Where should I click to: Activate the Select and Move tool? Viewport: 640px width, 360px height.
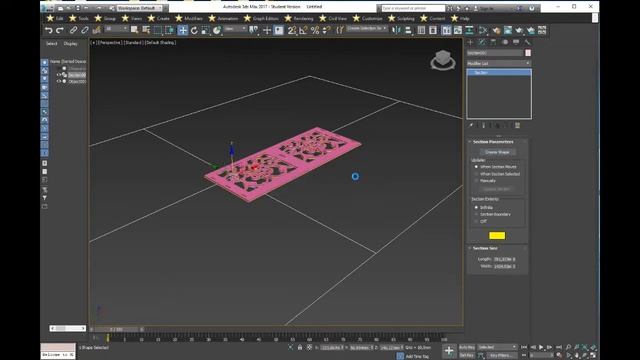pos(182,30)
